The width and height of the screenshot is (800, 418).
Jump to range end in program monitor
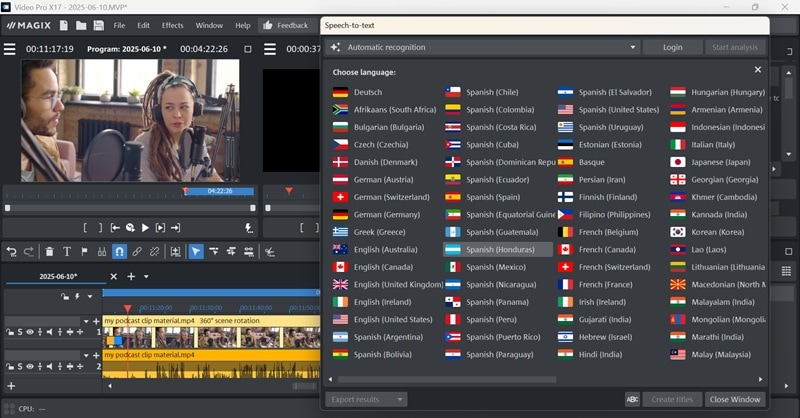pyautogui.click(x=176, y=228)
